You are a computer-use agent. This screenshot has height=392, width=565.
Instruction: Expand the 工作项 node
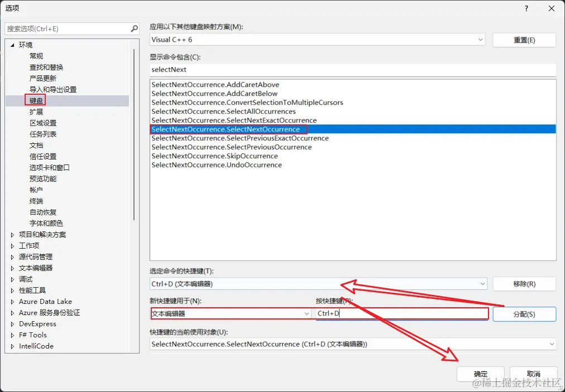[12, 246]
